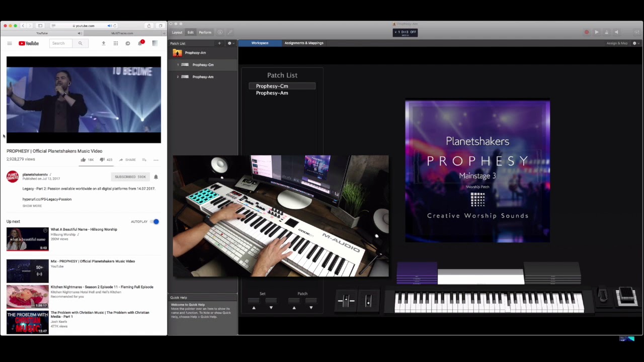The height and width of the screenshot is (362, 644).
Task: Click the Set next down arrow
Action: pyautogui.click(x=271, y=307)
